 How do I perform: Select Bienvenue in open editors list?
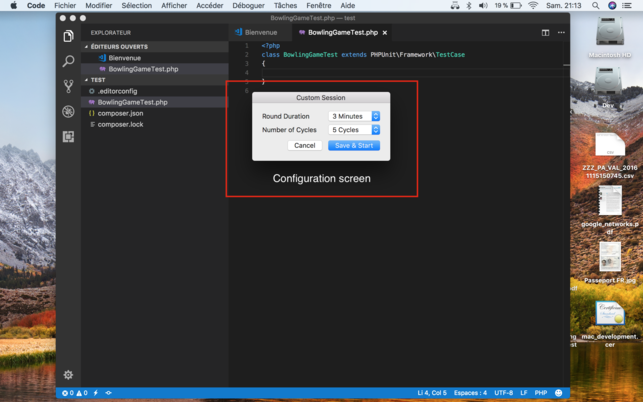pyautogui.click(x=155, y=58)
